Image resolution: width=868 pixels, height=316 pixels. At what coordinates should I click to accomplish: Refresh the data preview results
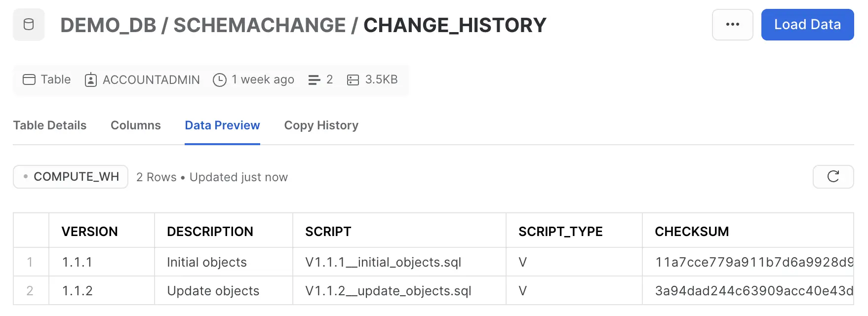coord(833,177)
